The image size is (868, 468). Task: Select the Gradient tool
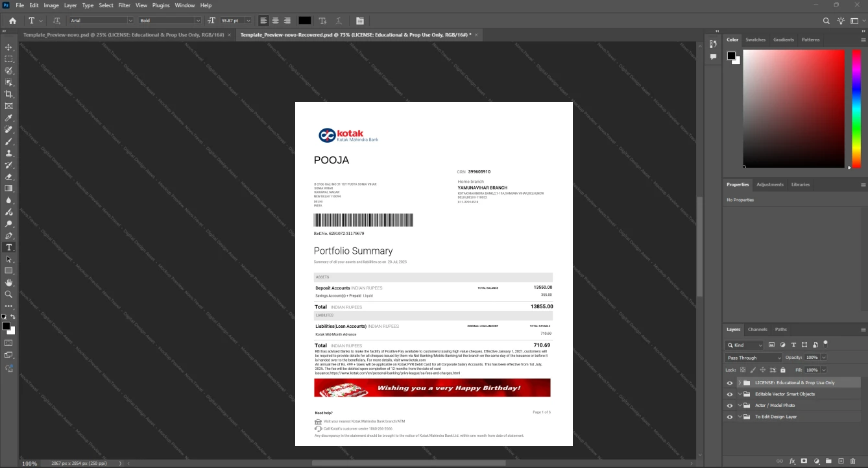(9, 188)
